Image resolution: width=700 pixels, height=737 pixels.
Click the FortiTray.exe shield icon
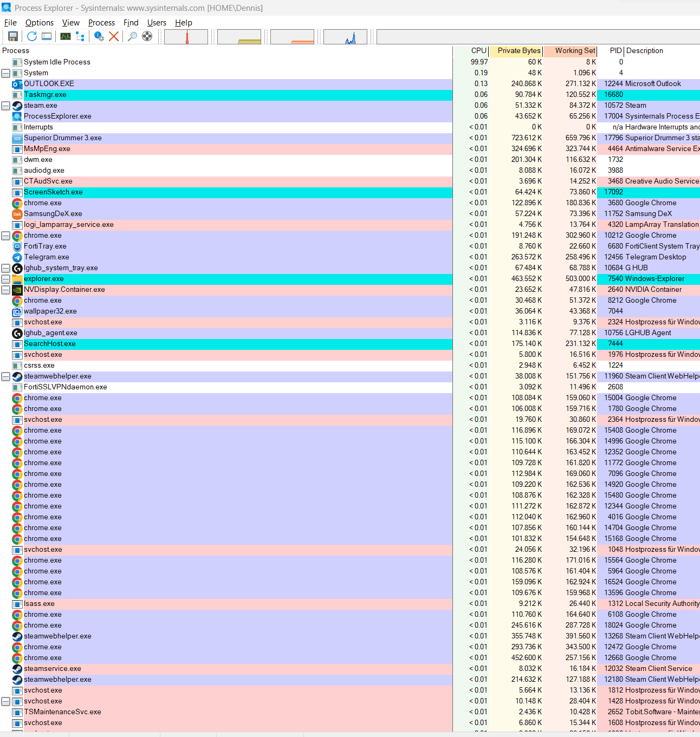coord(17,246)
